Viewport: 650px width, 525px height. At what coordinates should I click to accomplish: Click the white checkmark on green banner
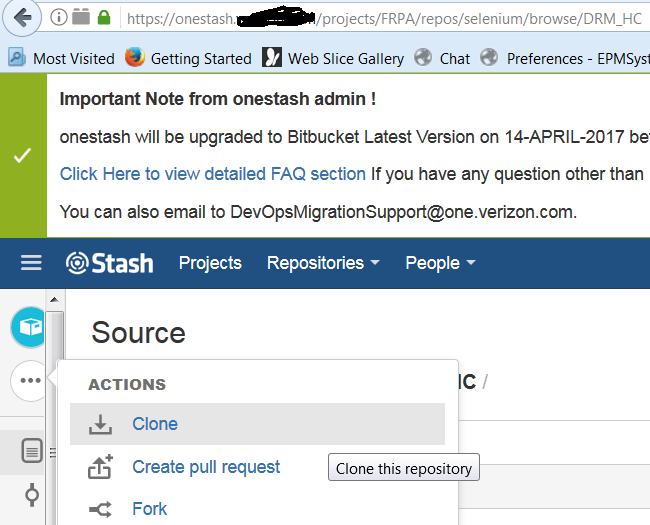click(x=22, y=156)
